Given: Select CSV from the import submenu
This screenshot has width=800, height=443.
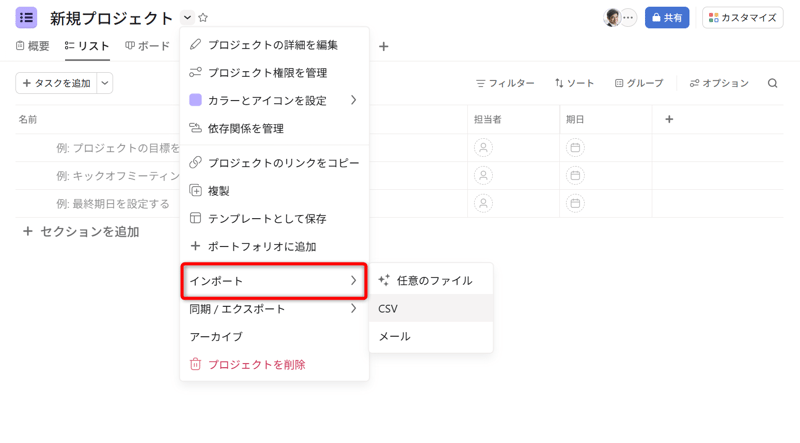Looking at the screenshot, I should (389, 309).
